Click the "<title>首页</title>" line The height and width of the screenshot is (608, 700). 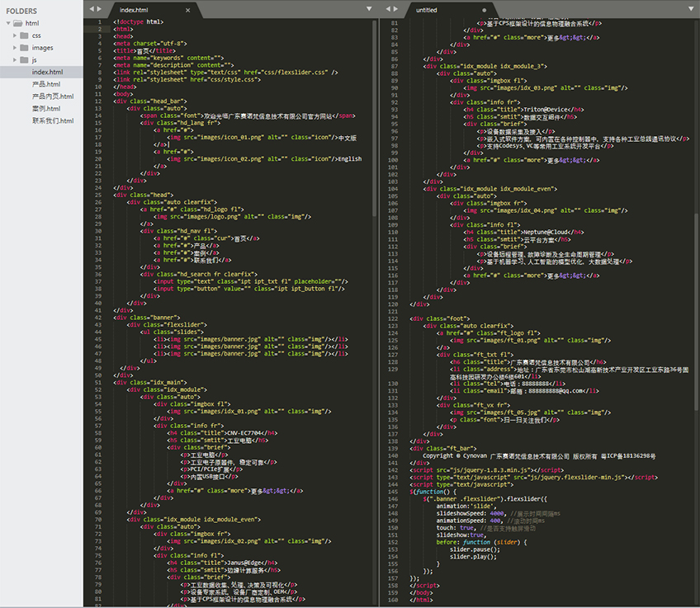pyautogui.click(x=144, y=51)
